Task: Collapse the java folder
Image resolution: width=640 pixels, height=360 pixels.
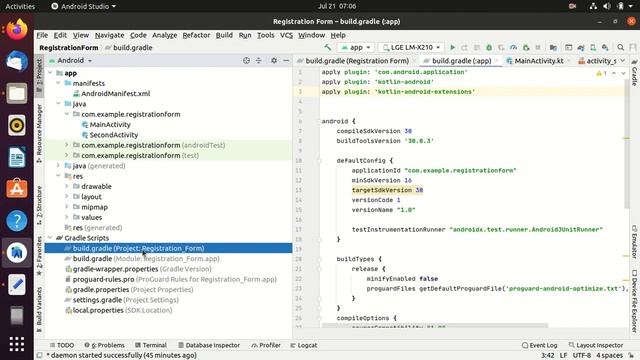Action: pos(58,104)
